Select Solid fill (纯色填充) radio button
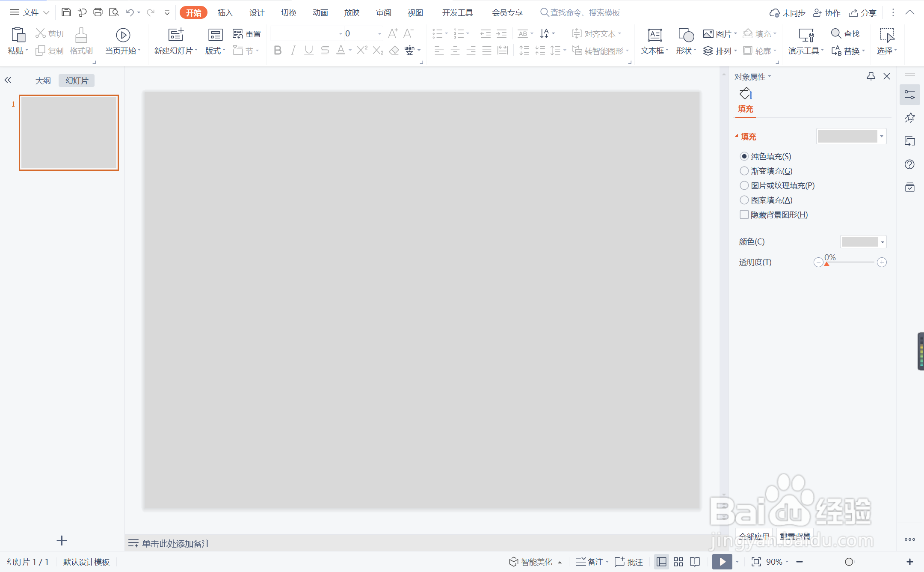 click(744, 156)
